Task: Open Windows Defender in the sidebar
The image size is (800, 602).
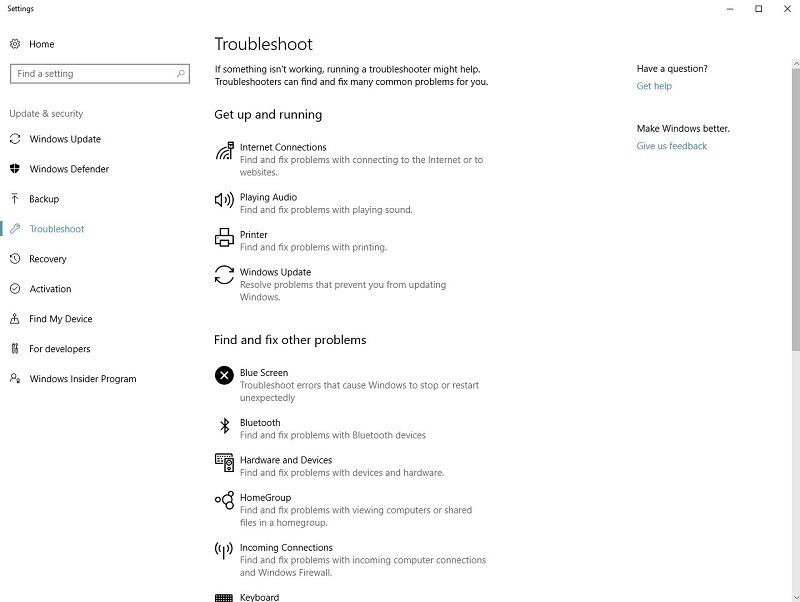Action: 69,169
